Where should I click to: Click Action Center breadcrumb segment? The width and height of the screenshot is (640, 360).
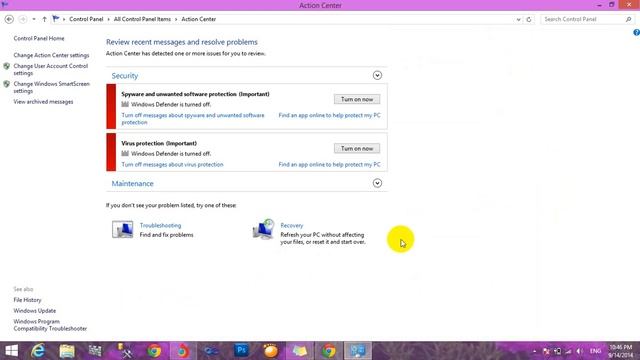click(198, 19)
